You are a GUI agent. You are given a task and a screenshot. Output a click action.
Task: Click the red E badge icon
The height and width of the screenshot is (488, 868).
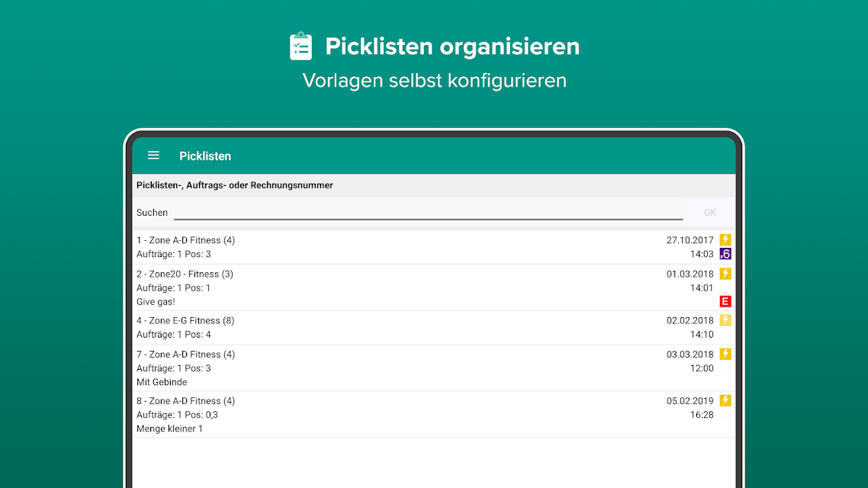pyautogui.click(x=725, y=301)
